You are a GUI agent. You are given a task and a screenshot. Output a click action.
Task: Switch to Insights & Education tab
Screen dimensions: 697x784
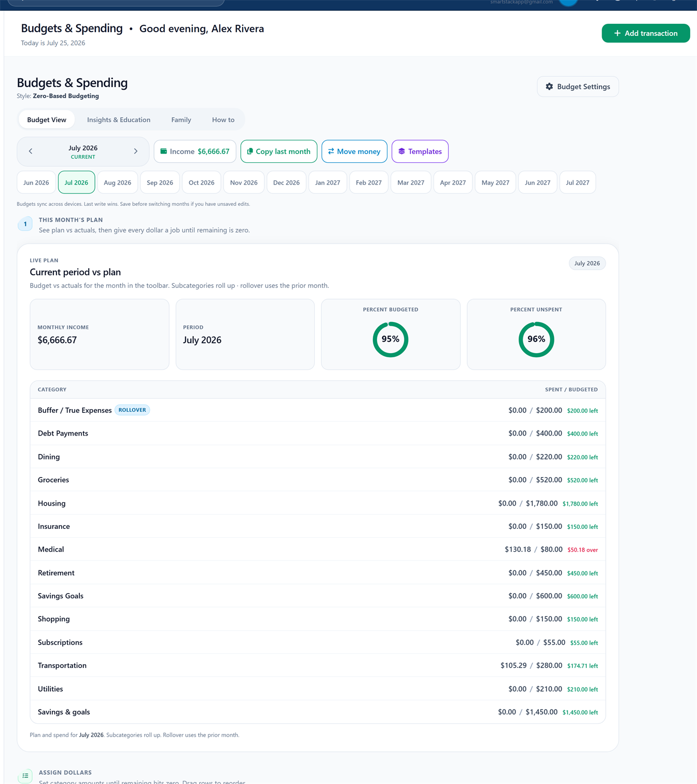click(119, 120)
